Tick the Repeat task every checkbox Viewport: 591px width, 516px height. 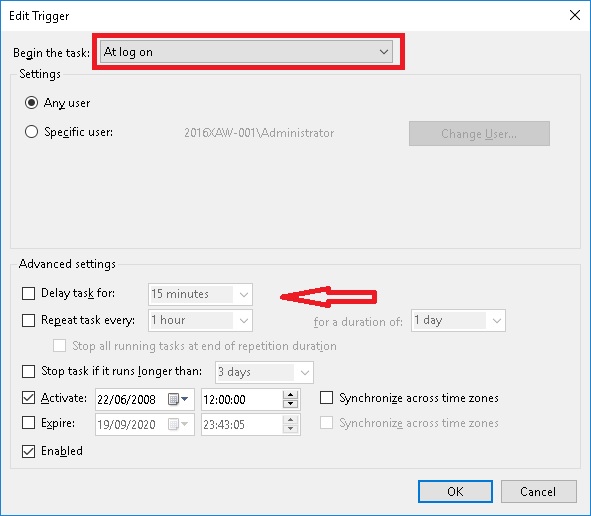coord(28,320)
